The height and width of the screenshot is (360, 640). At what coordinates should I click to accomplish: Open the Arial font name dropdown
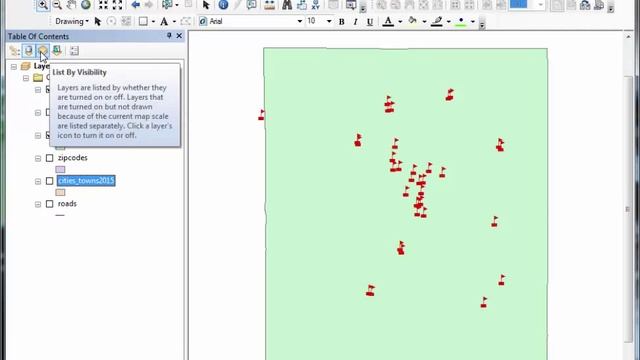click(300, 21)
